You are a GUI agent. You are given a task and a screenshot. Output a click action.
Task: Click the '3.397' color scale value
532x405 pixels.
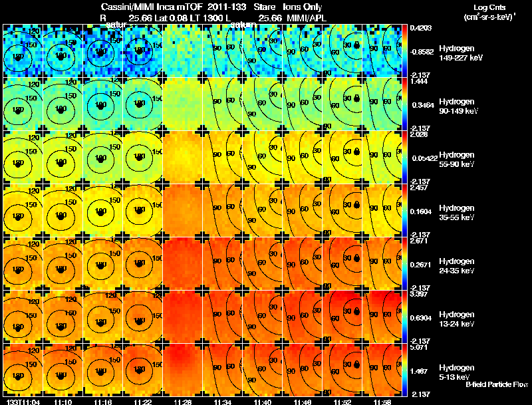[419, 294]
